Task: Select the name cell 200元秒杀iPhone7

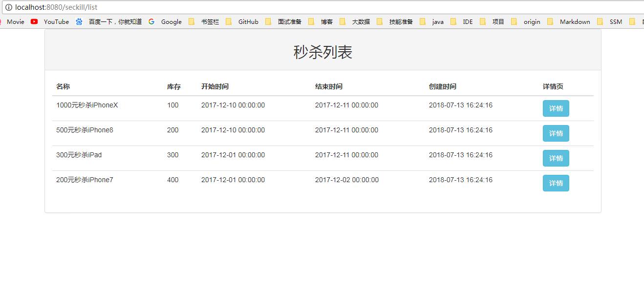Action: [x=85, y=180]
